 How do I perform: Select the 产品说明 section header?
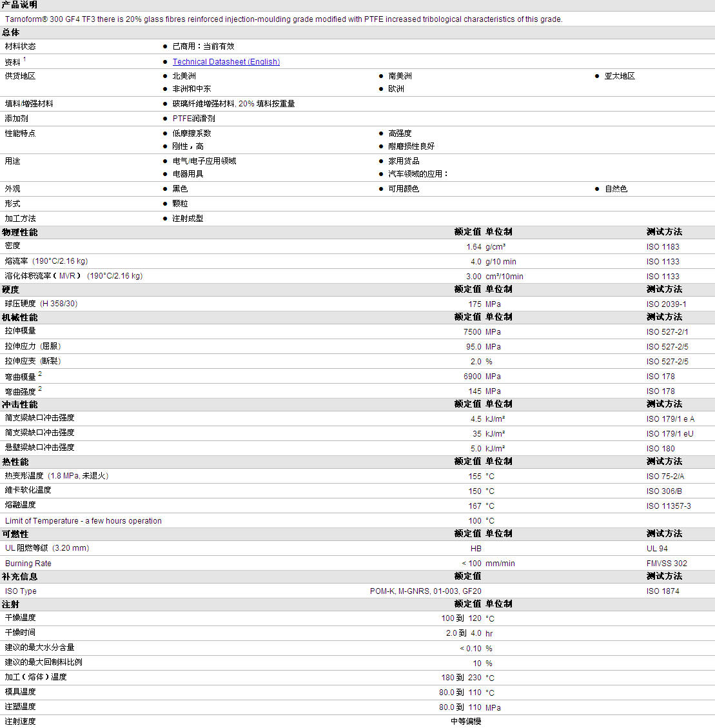pyautogui.click(x=19, y=5)
